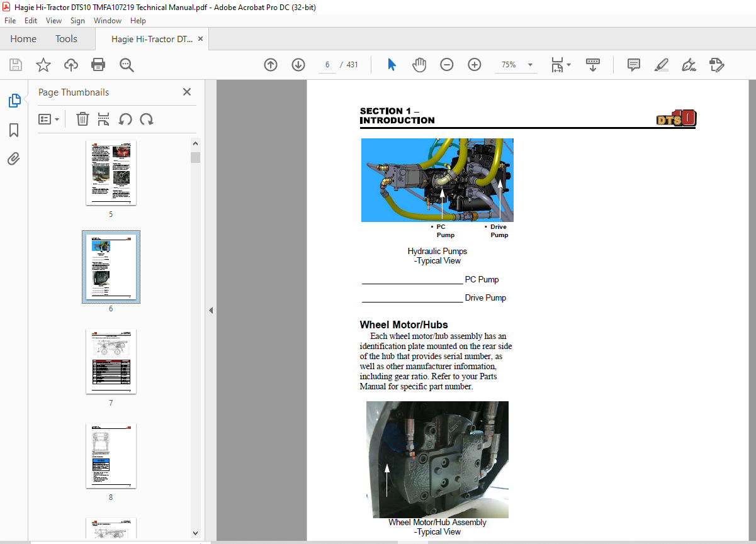The width and height of the screenshot is (756, 544).
Task: Go to the previous page
Action: point(271,65)
